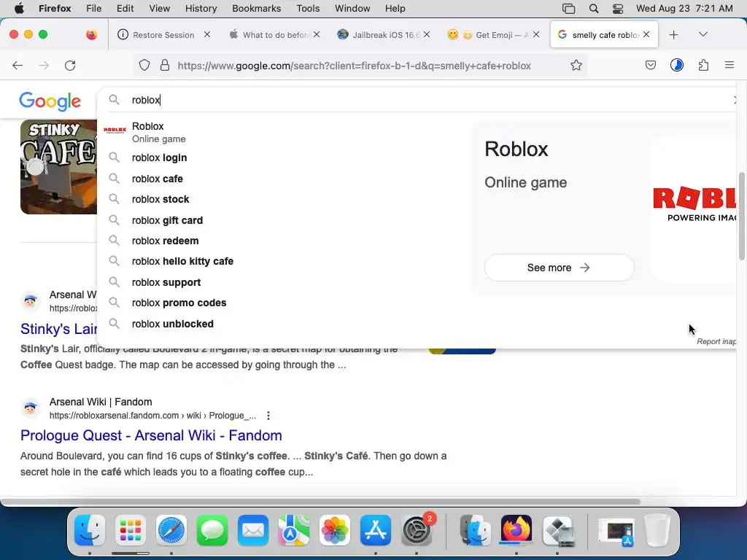Open Finder from the Dock
The image size is (747, 560).
pos(90,530)
